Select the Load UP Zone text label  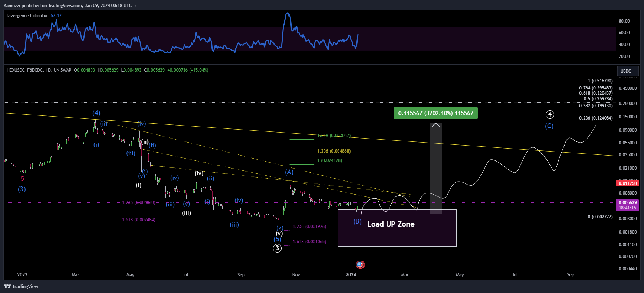[x=391, y=224]
